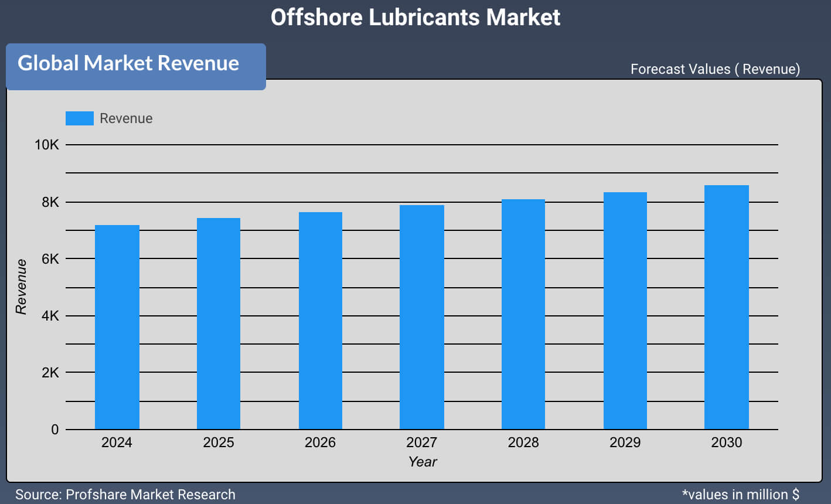Click the '2K' y-axis label
The height and width of the screenshot is (504, 831).
coord(50,372)
